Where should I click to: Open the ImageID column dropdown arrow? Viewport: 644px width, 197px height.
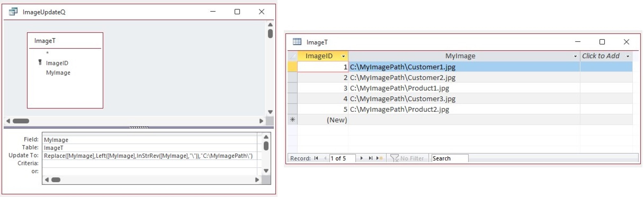[x=343, y=56]
